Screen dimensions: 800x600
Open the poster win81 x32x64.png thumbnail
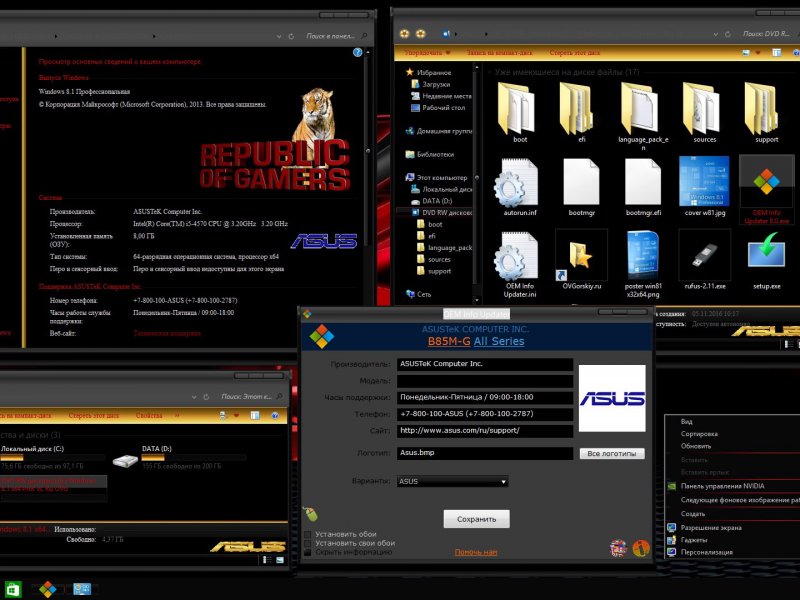coord(642,255)
